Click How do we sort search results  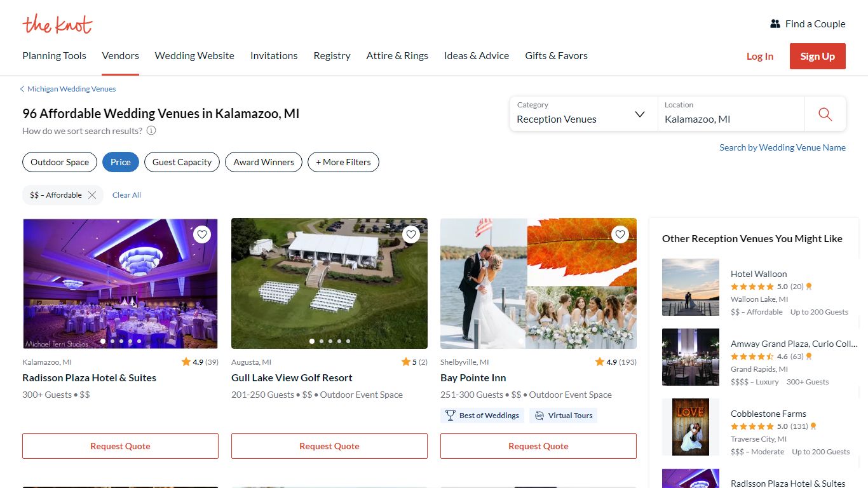[82, 131]
